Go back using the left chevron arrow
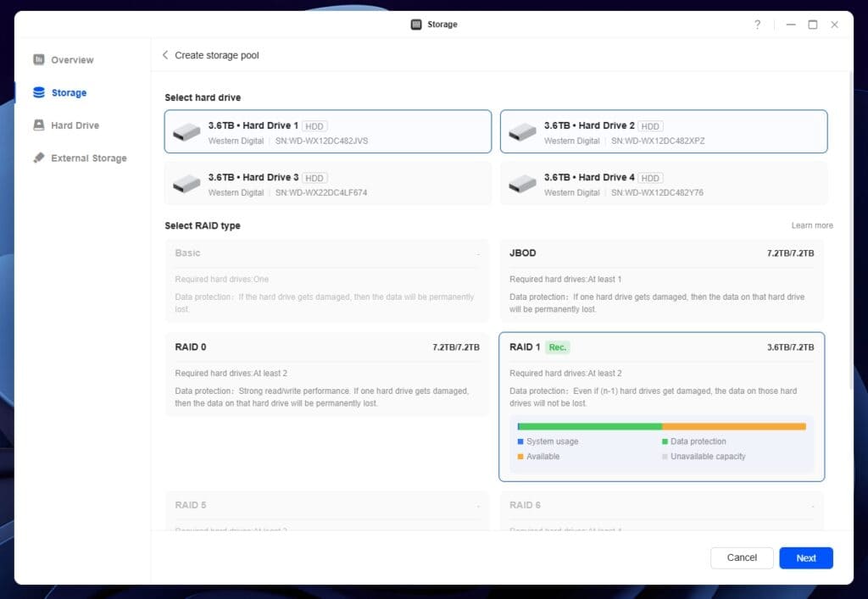 (165, 55)
